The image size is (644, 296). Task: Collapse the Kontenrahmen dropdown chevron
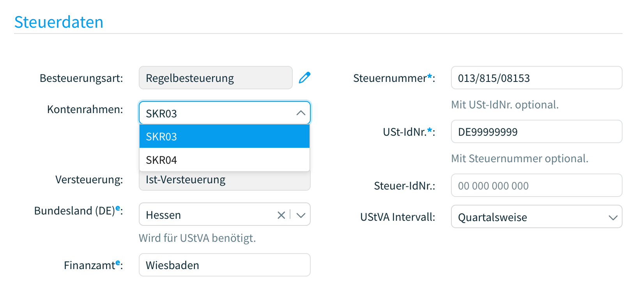[x=301, y=113]
